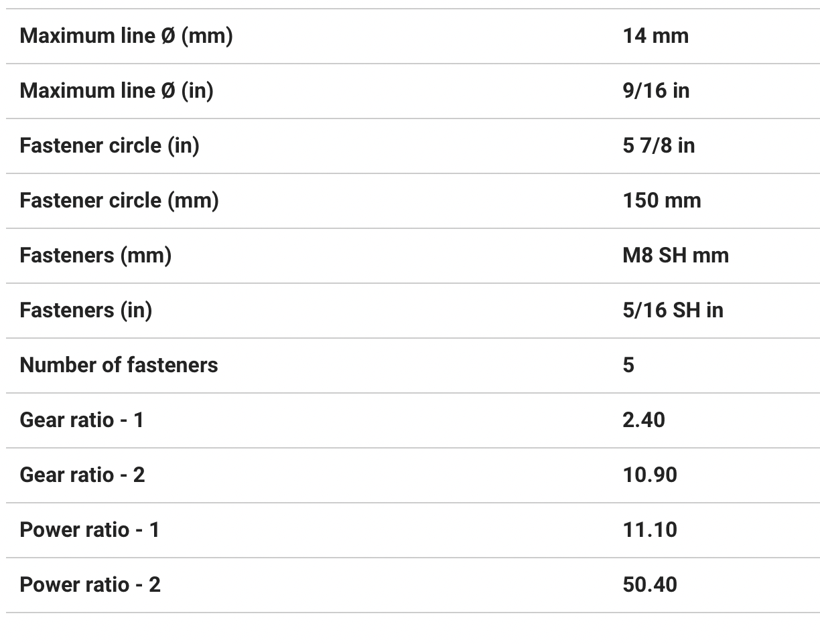Select the 50.40 power ratio value
Image resolution: width=820 pixels, height=644 pixels.
649,584
